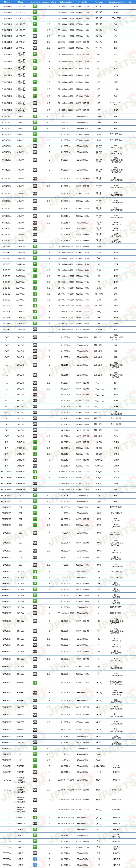Click diesel ON icon for Subaru Trezia 1ND-TV

coord(35,772)
